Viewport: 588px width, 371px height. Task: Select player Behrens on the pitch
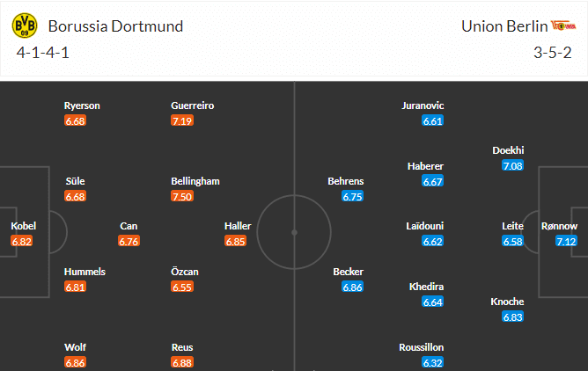point(345,181)
